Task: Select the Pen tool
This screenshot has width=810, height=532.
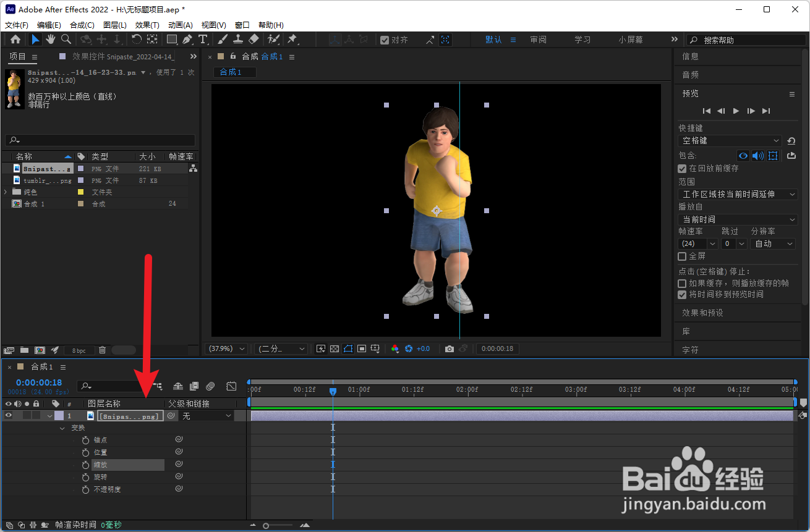Action: tap(187, 39)
